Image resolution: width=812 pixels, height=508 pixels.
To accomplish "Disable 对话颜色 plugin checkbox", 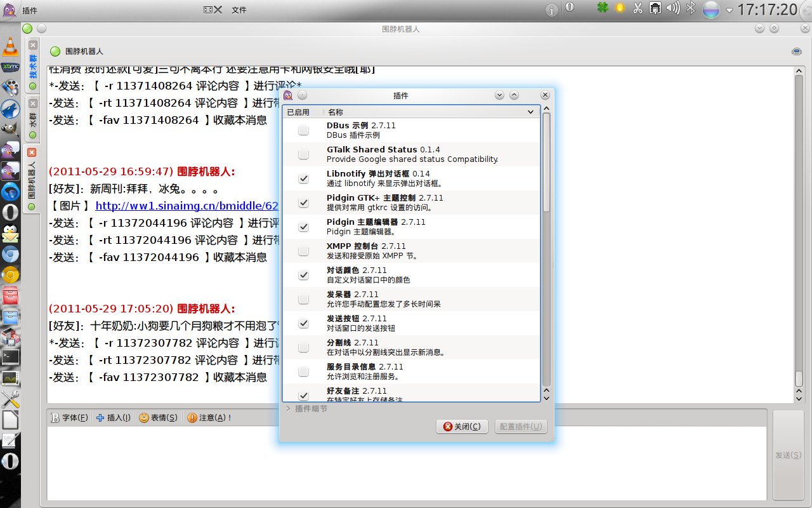I will (303, 275).
